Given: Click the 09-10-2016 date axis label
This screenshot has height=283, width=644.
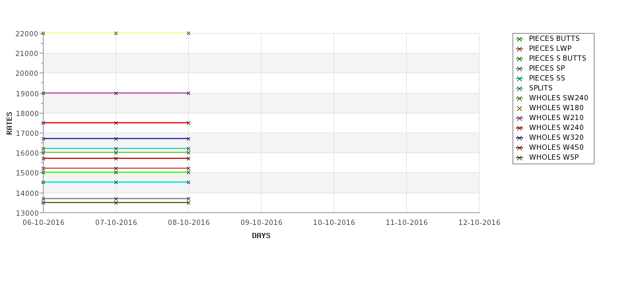Looking at the screenshot, I should tap(261, 223).
